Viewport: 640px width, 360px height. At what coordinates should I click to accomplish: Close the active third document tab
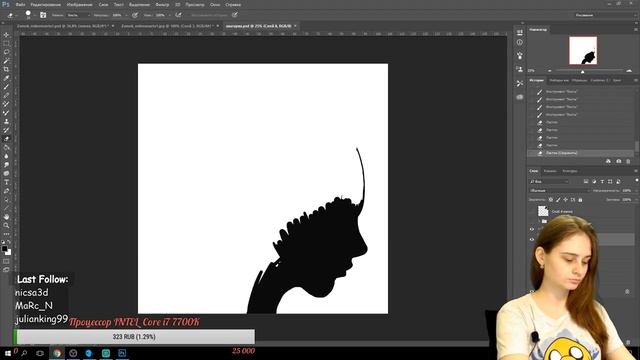tap(295, 26)
